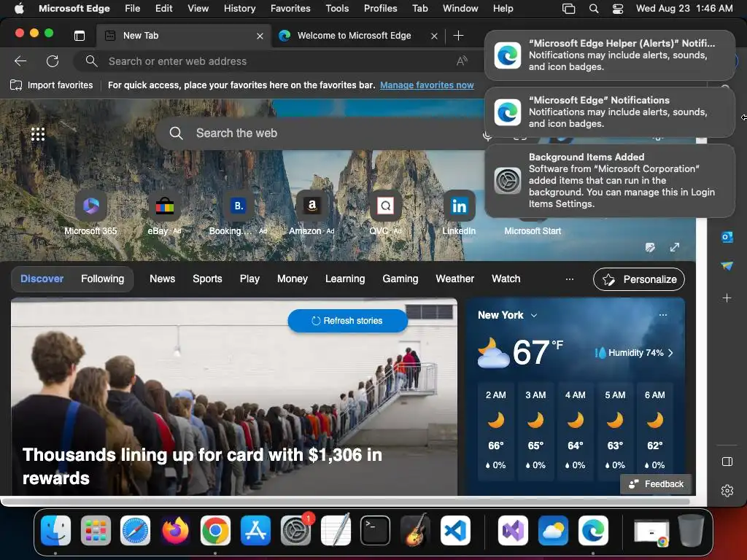Click the Refresh stories button
The height and width of the screenshot is (560, 747).
(x=348, y=321)
